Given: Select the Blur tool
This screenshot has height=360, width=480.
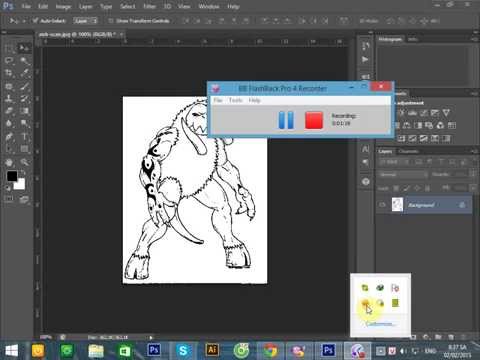Looking at the screenshot, I should click(x=9, y=124).
